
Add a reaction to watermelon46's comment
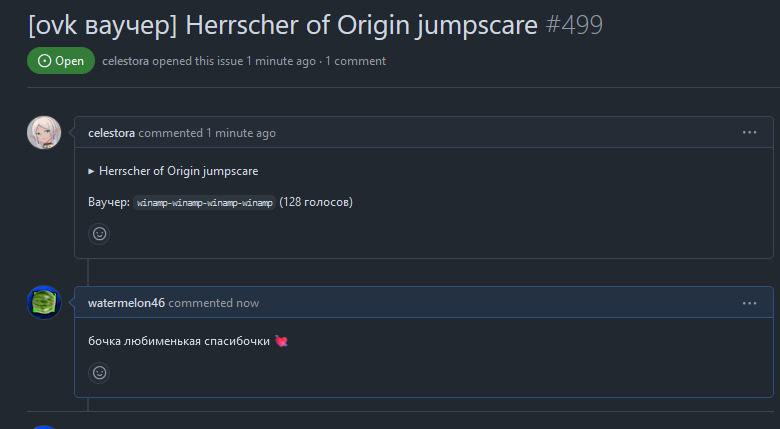[99, 372]
